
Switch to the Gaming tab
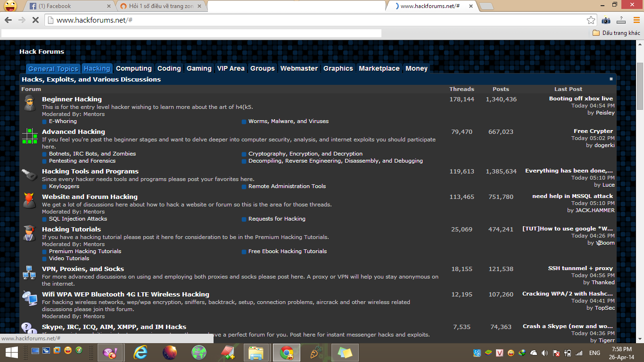(x=199, y=68)
